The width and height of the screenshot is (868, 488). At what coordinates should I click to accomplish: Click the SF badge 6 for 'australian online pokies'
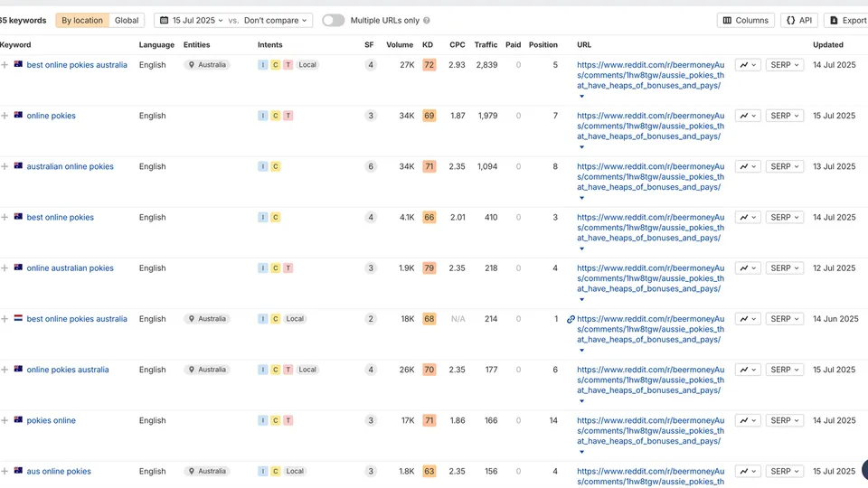(x=371, y=166)
